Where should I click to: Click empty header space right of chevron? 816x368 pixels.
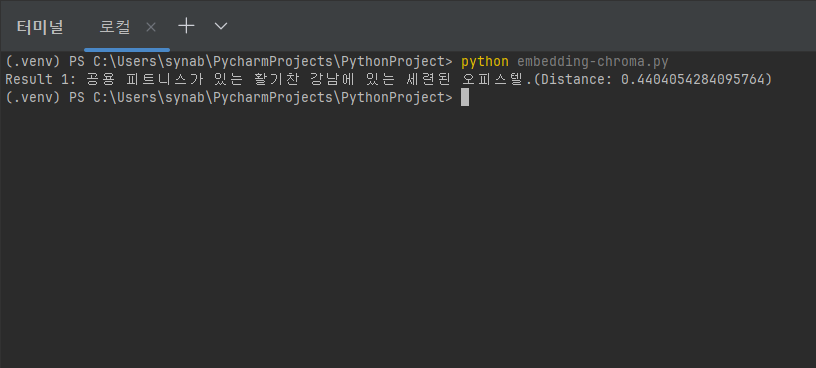pos(520,26)
